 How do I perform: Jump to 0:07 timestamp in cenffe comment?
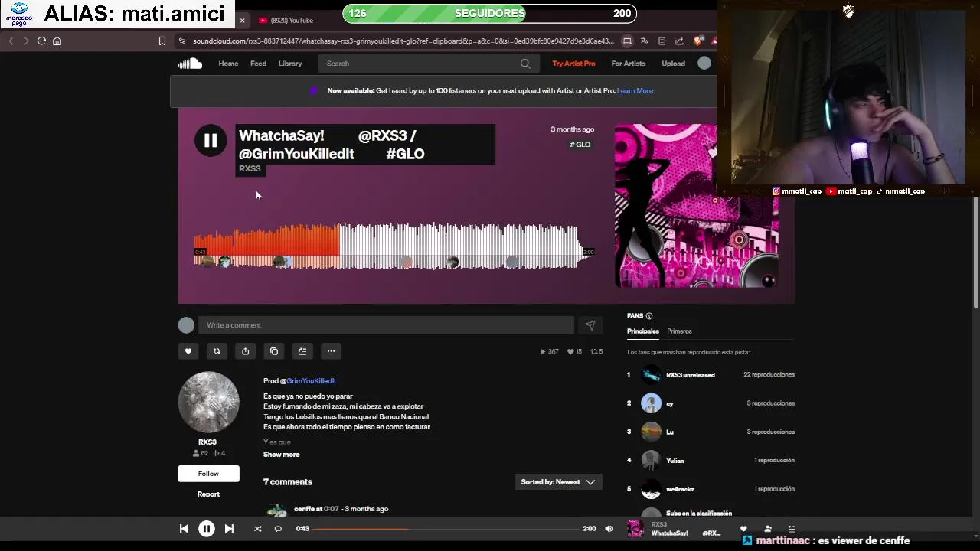coord(332,509)
